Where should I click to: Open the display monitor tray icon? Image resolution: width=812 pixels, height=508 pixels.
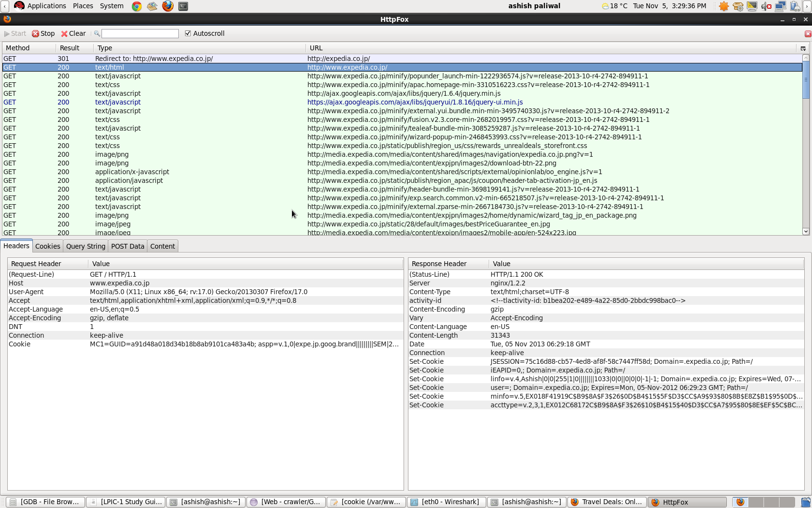click(752, 6)
